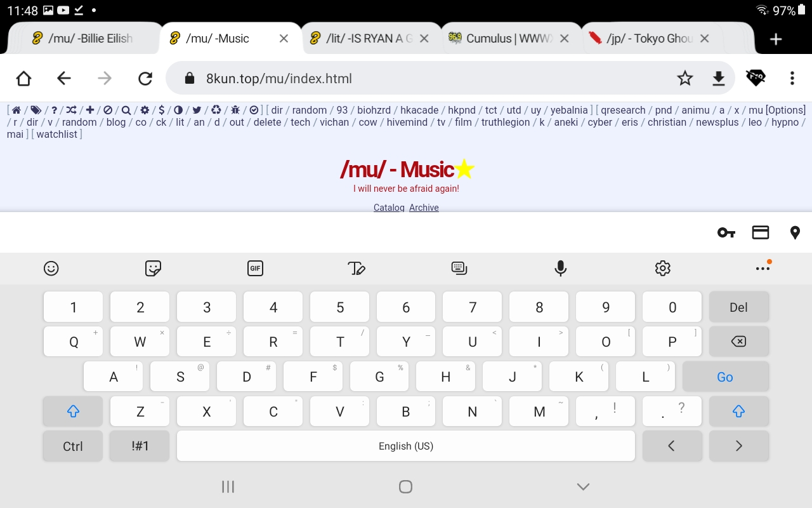The image size is (812, 508).
Task: Tap the Del key
Action: (738, 307)
